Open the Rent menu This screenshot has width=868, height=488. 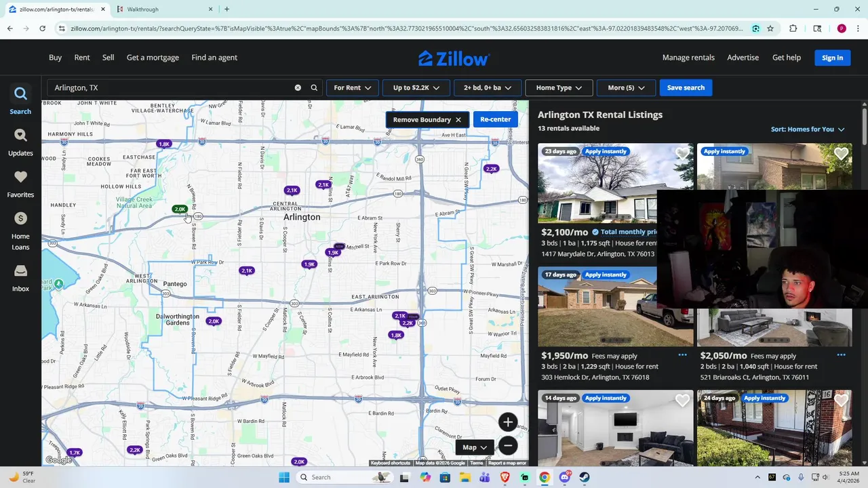(82, 58)
